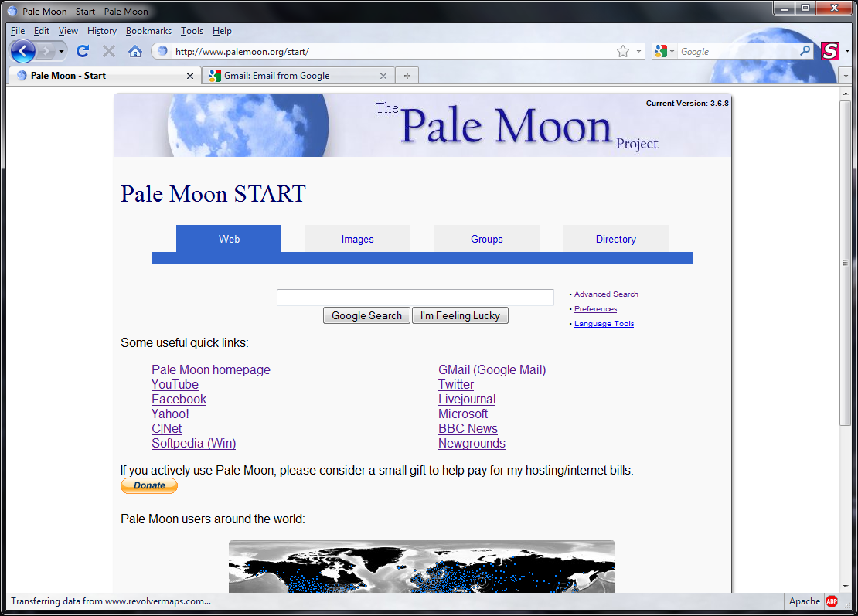Click the world users map thumbnail
Screen dimensions: 858x616
422,567
